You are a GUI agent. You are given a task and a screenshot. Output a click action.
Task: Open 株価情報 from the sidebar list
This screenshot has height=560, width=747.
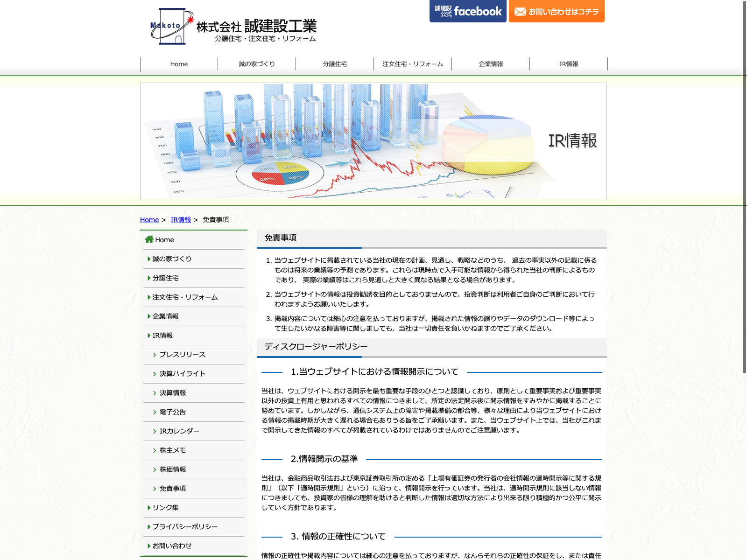[x=173, y=469]
